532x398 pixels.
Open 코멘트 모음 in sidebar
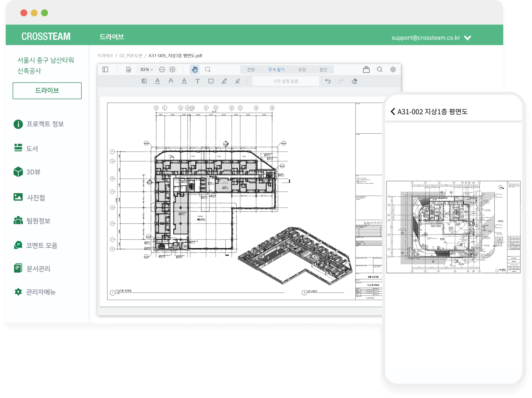click(36, 245)
